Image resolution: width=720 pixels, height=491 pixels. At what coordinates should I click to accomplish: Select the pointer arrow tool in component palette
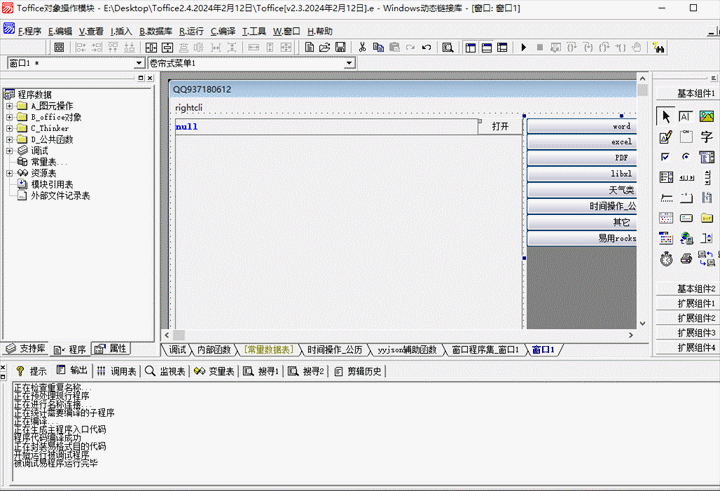665,117
